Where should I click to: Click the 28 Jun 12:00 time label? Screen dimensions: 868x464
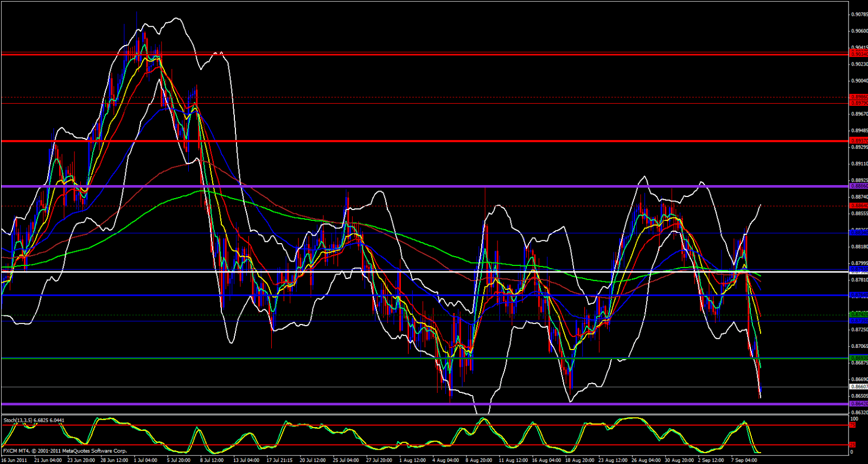tap(114, 460)
